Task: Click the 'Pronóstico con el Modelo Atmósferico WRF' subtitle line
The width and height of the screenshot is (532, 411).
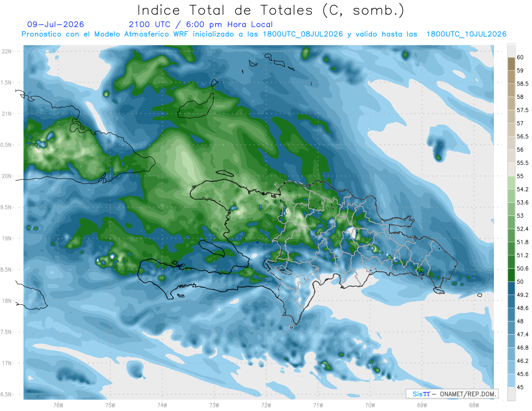Action: pos(264,34)
